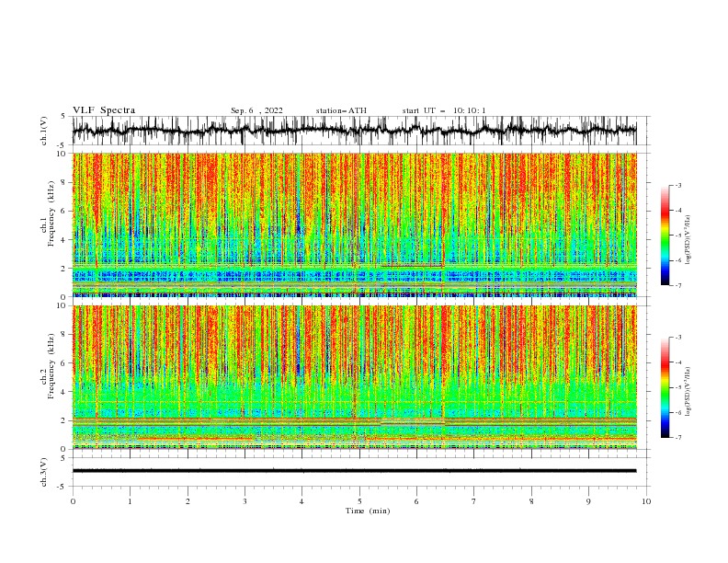Click the ch.2 'Frequency (kHz)' axis label
Image resolution: width=728 pixels, height=563 pixels.
coord(51,366)
